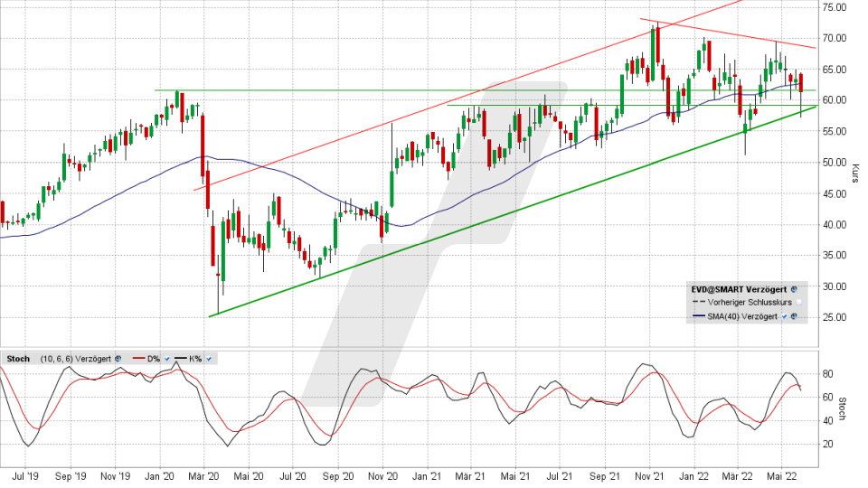
Task: Uncheck the SMA(40) Verzögert checkbox
Action: coord(785,316)
